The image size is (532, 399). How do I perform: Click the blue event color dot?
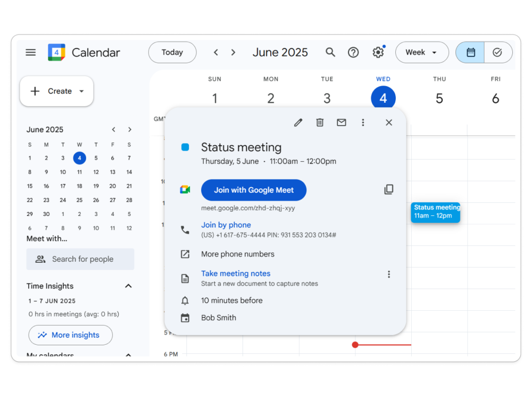(185, 147)
